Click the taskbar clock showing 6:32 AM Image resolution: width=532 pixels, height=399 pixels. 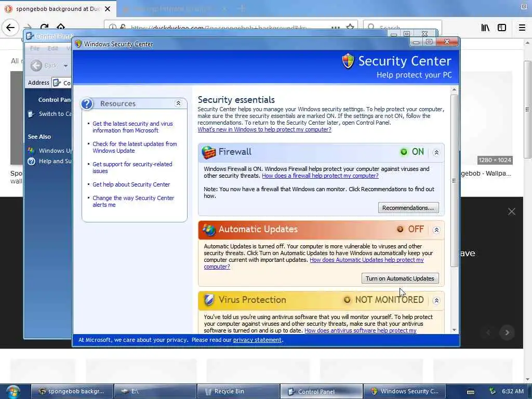coord(513,391)
